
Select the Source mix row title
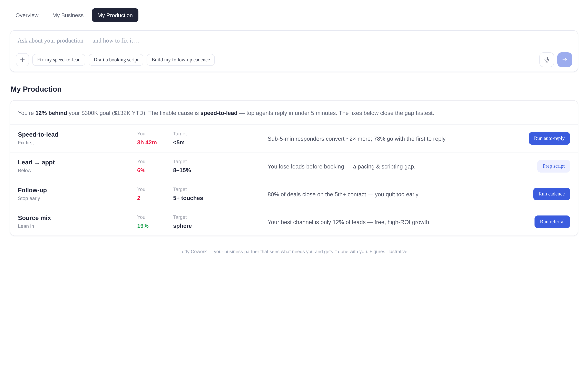35,218
